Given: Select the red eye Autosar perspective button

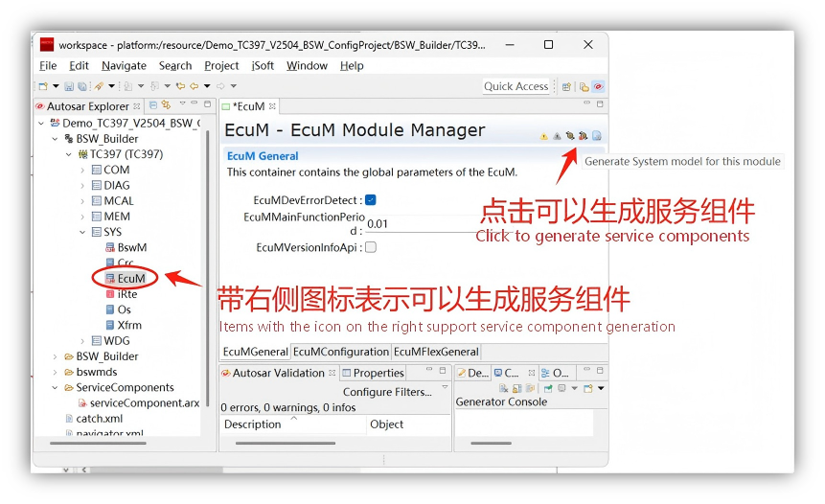Looking at the screenshot, I should tap(598, 87).
